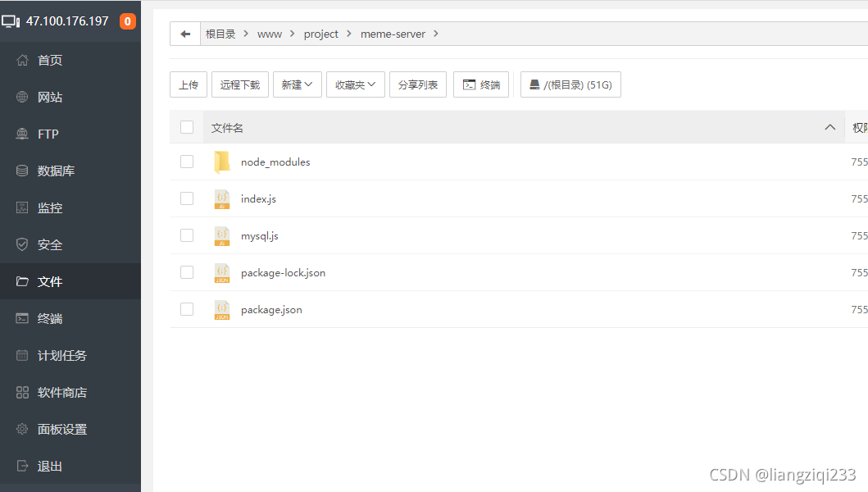The width and height of the screenshot is (868, 492).
Task: Click the orange notification badge showing 0
Action: (127, 21)
